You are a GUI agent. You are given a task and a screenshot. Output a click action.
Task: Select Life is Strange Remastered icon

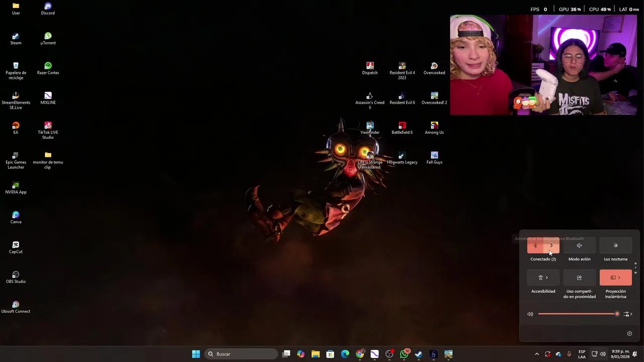pos(370,160)
